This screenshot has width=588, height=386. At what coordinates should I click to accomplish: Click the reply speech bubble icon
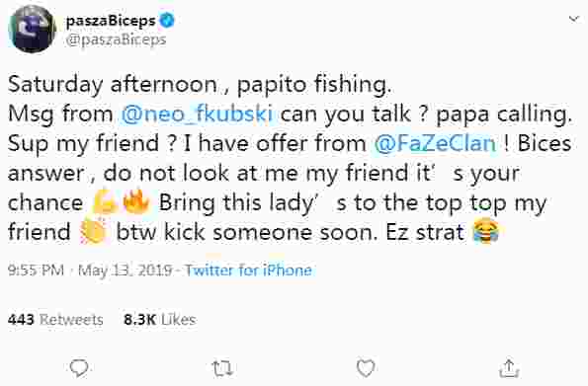click(x=79, y=367)
